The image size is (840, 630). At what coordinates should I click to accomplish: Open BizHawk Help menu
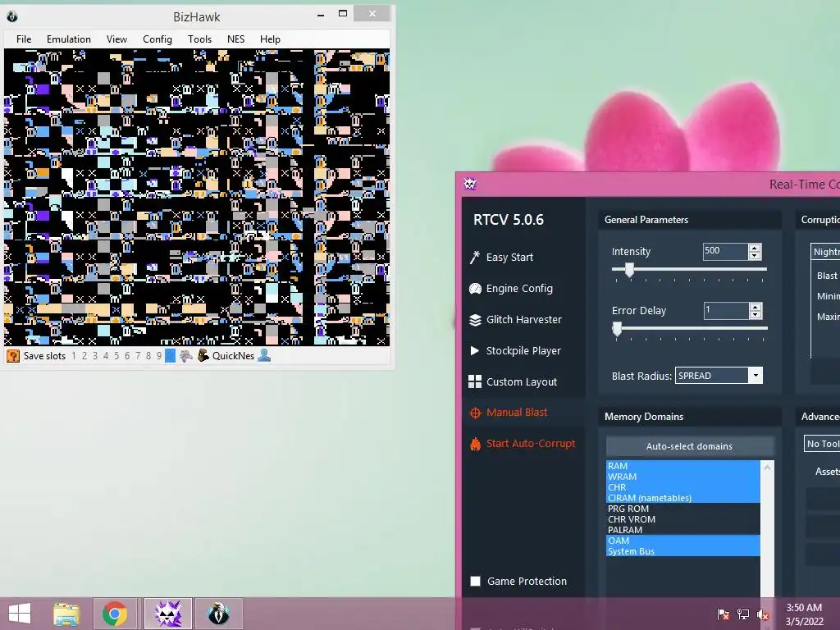(270, 39)
